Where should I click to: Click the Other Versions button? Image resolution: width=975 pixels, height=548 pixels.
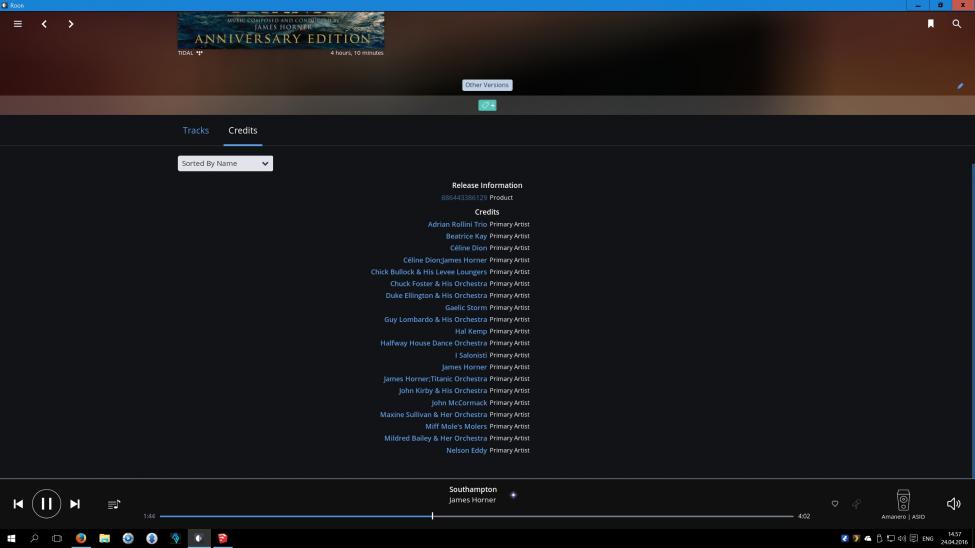click(x=487, y=85)
